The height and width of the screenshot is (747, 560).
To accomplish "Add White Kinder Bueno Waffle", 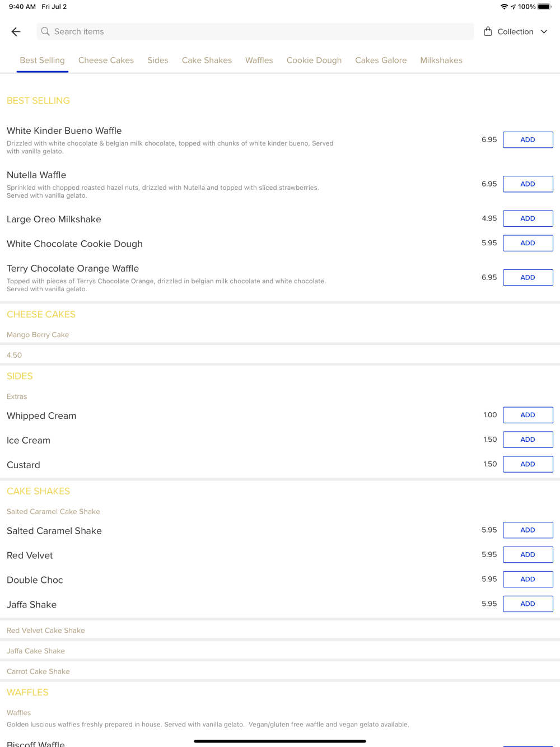I will click(528, 139).
